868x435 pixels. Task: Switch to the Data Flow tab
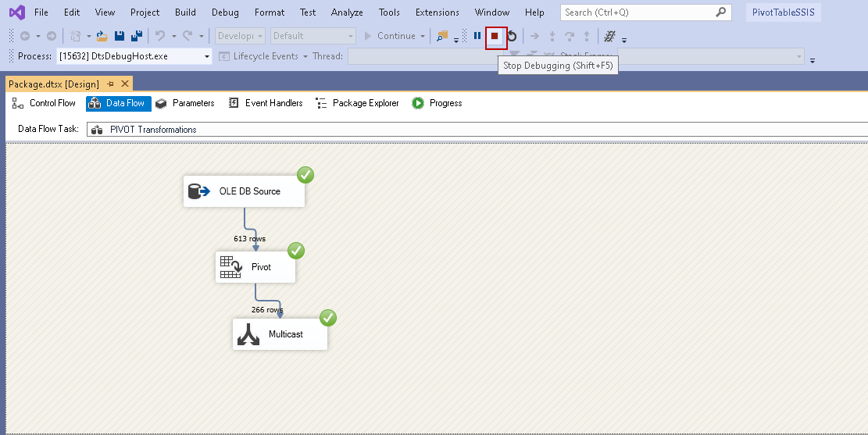click(x=119, y=103)
